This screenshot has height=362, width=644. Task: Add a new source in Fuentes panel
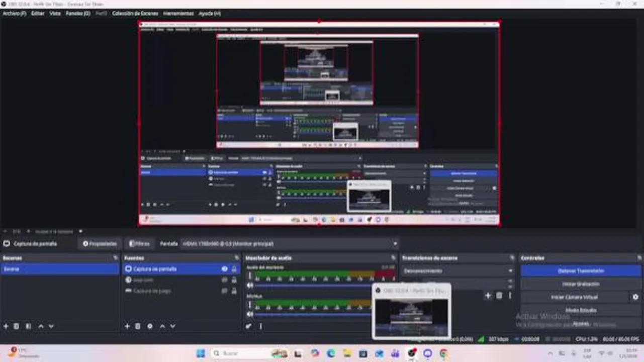[127, 326]
